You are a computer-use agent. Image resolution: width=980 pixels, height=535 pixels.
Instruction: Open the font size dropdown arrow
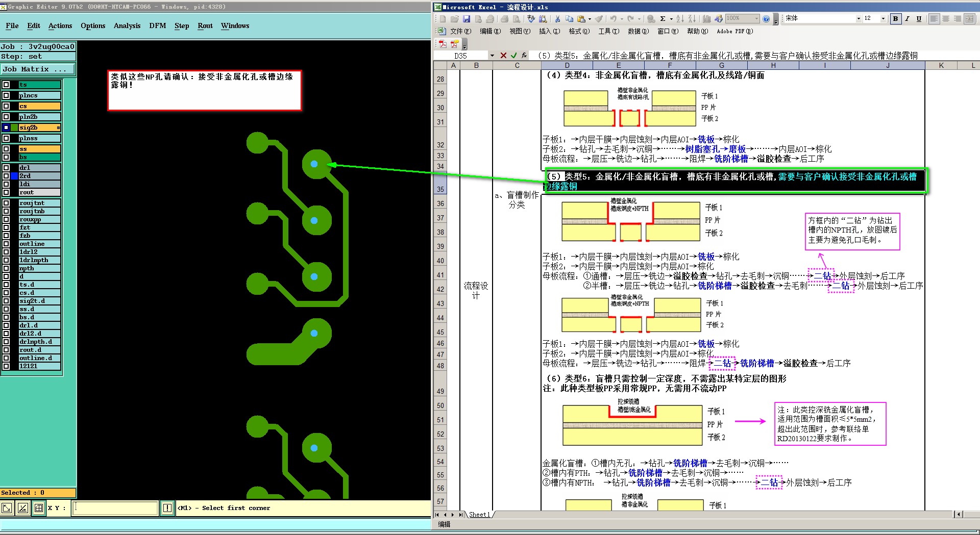tap(883, 19)
